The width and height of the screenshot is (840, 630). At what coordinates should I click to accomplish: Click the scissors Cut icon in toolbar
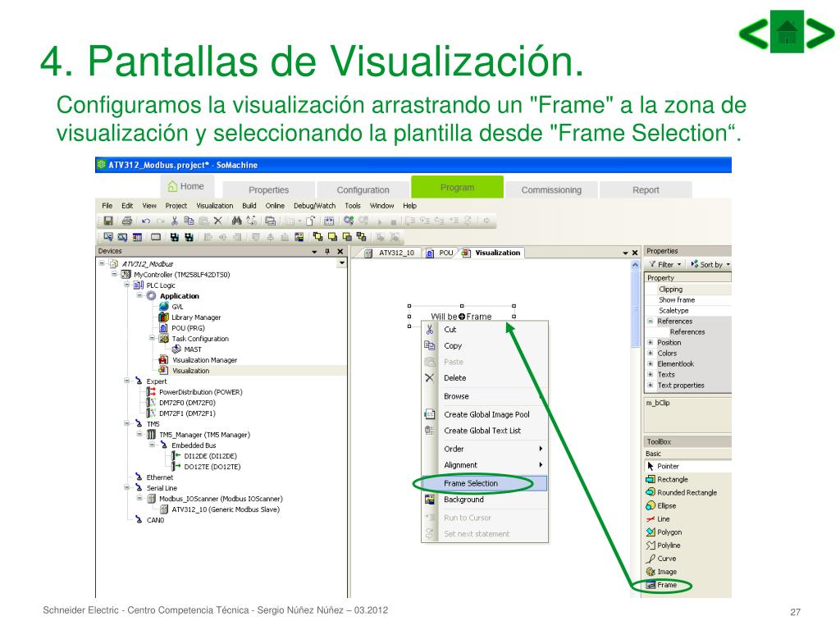pyautogui.click(x=175, y=221)
